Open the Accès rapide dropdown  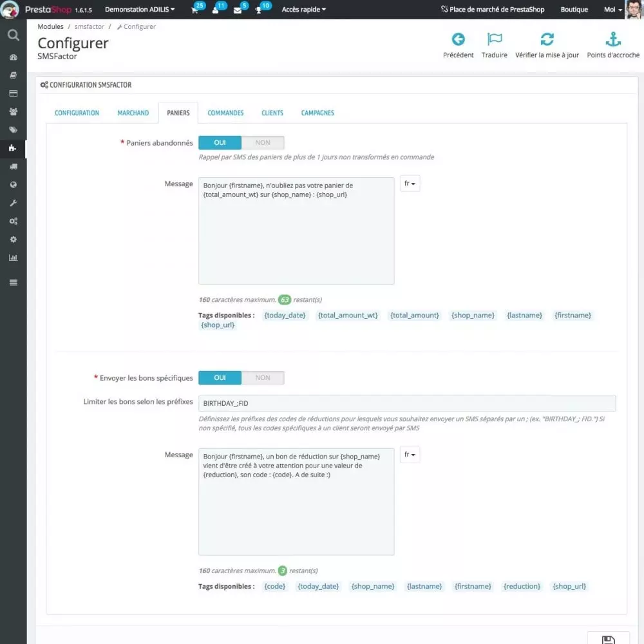(x=303, y=10)
